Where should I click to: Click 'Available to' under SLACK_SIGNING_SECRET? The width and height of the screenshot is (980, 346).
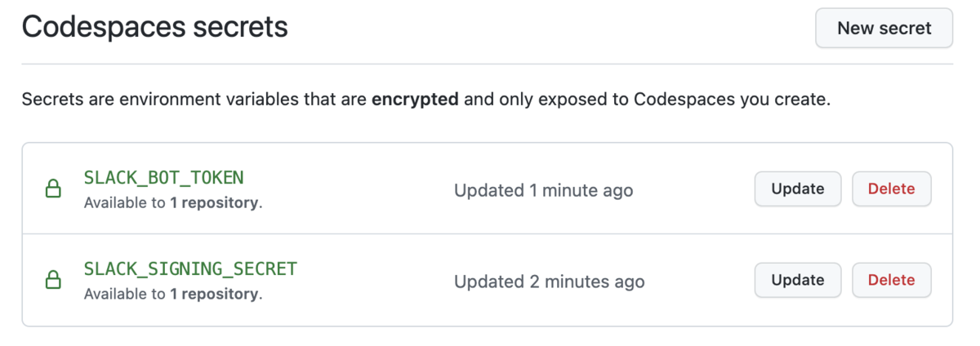click(124, 294)
